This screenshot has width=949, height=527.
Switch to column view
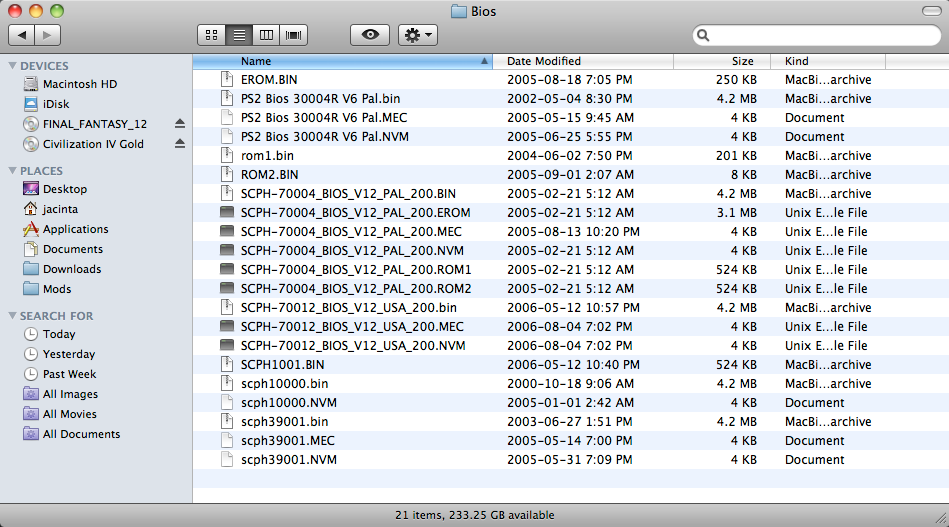click(266, 35)
